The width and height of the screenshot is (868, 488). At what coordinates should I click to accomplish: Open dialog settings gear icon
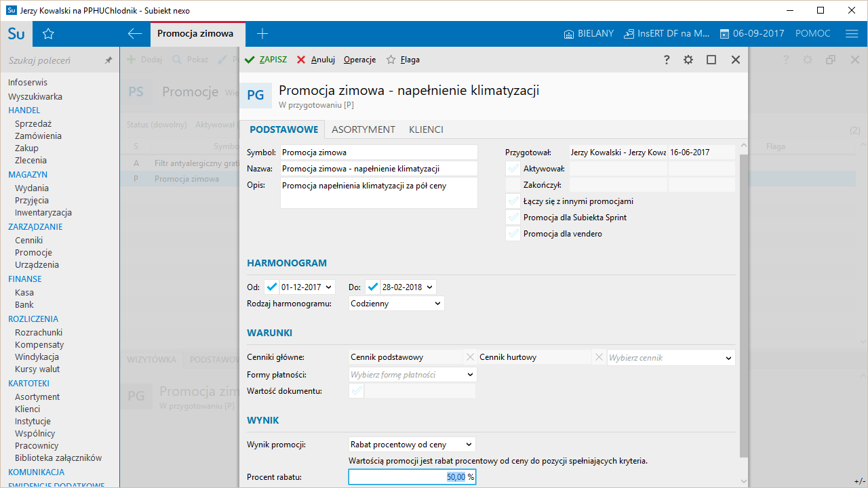click(688, 60)
